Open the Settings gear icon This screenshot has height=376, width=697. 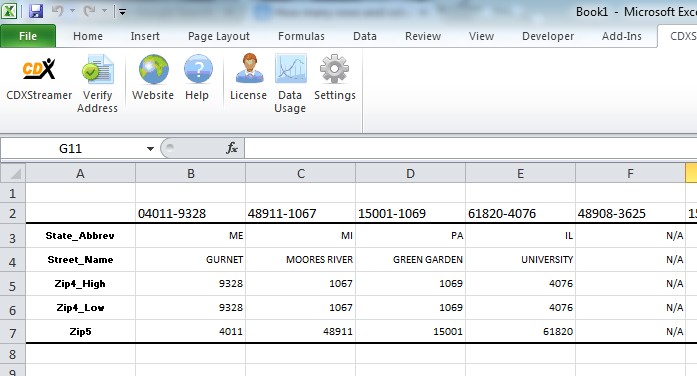click(334, 69)
